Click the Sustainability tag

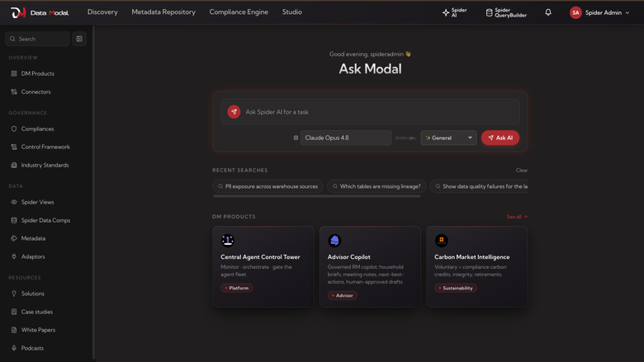(456, 288)
